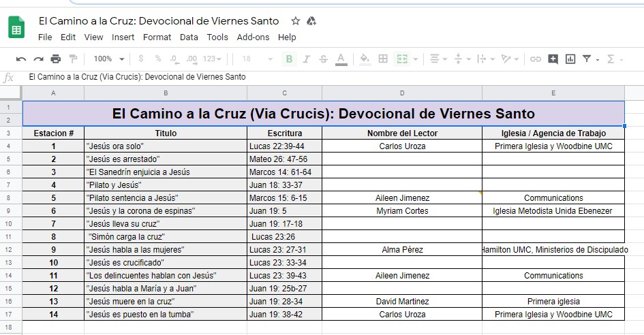Click the undo arrow in toolbar
644x335 pixels.
pos(21,59)
